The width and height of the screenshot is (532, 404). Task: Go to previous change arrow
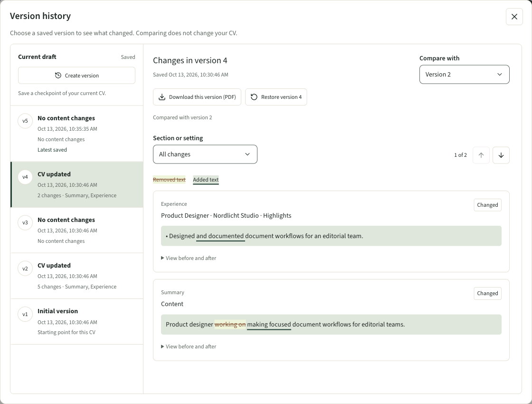point(481,155)
